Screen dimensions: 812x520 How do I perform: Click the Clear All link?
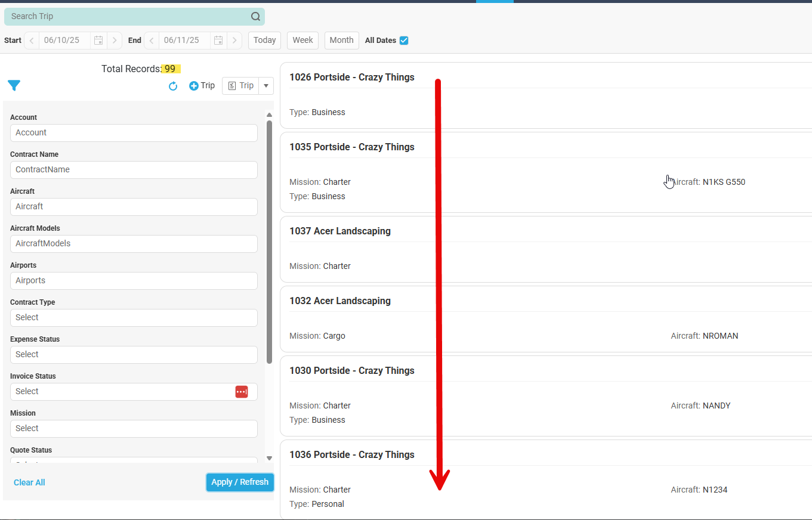click(x=29, y=482)
